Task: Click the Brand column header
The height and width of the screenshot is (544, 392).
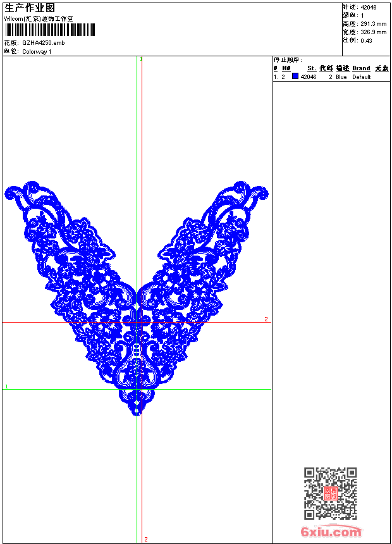Action: (x=361, y=68)
